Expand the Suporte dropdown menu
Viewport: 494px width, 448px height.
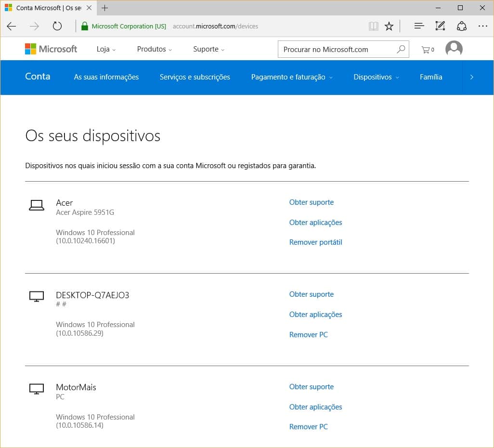tap(209, 49)
